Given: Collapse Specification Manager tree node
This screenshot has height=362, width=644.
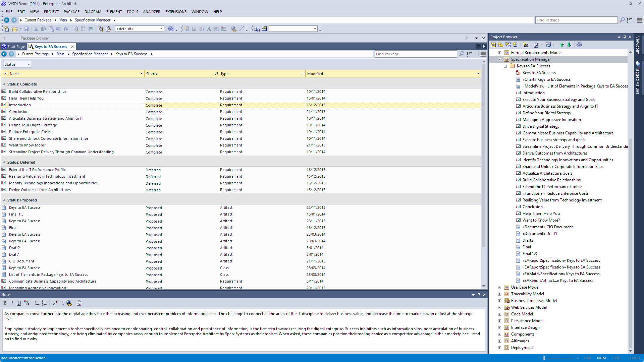Looking at the screenshot, I should [499, 59].
